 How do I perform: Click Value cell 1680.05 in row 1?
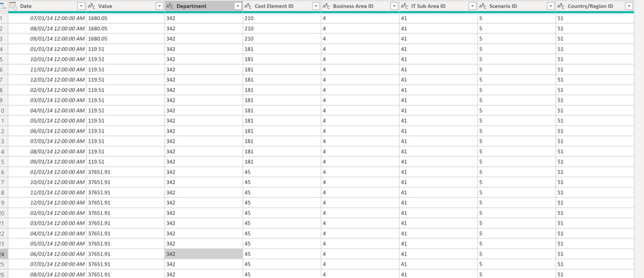tap(125, 18)
